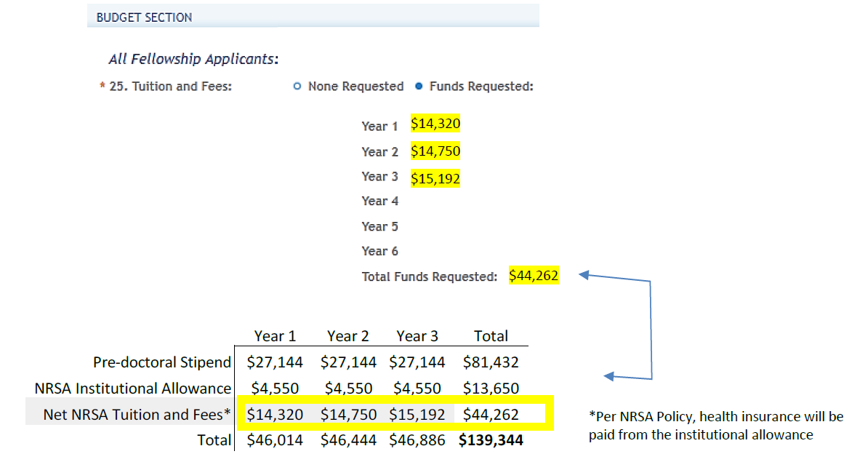Viewport: 868px width, 454px height.
Task: Click the Year 2 column header in table
Action: click(x=347, y=336)
